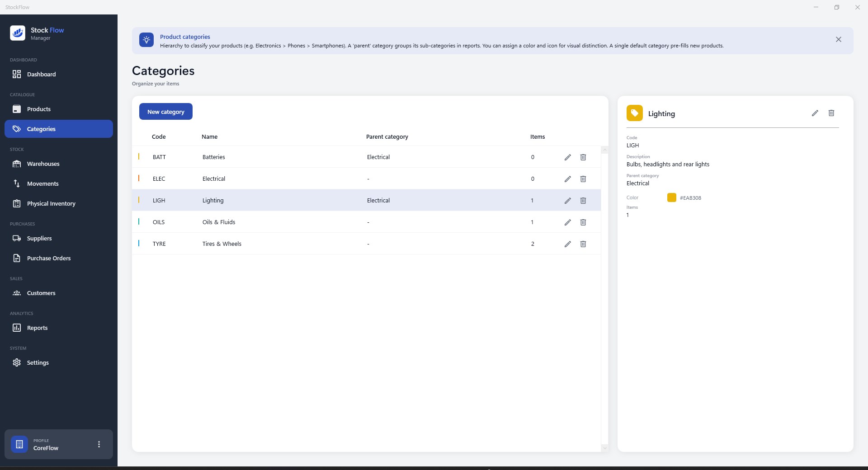Click the #EAB308 color swatch
The height and width of the screenshot is (470, 868).
(672, 197)
